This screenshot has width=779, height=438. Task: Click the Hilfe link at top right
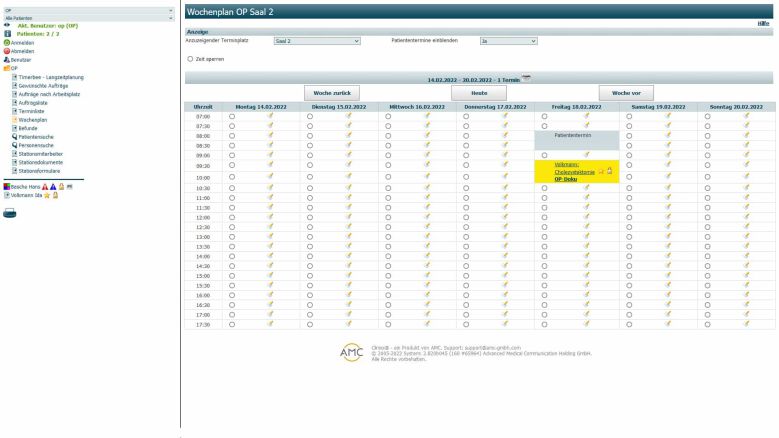pyautogui.click(x=764, y=23)
